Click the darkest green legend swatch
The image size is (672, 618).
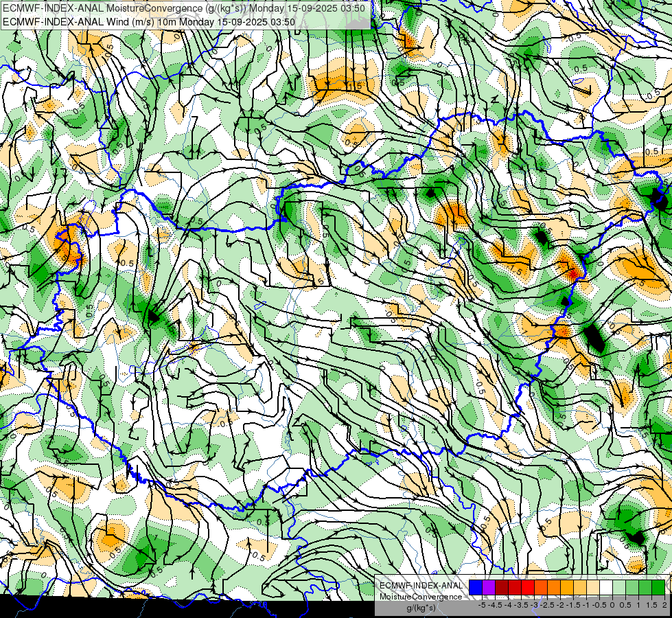tap(658, 587)
